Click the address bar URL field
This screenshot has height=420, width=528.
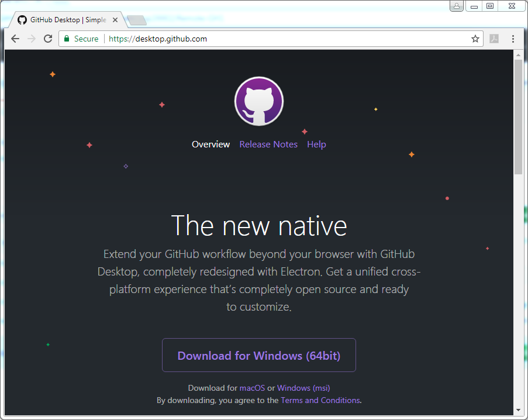click(x=271, y=39)
